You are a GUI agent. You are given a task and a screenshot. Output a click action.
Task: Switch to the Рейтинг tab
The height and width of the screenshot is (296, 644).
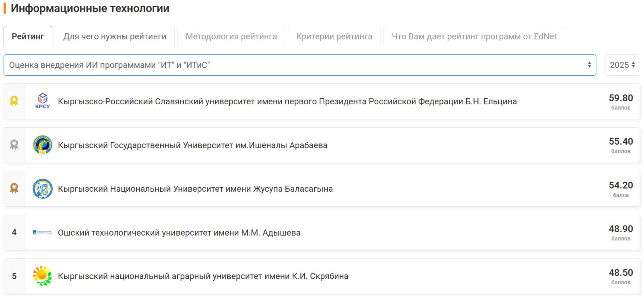pyautogui.click(x=28, y=36)
